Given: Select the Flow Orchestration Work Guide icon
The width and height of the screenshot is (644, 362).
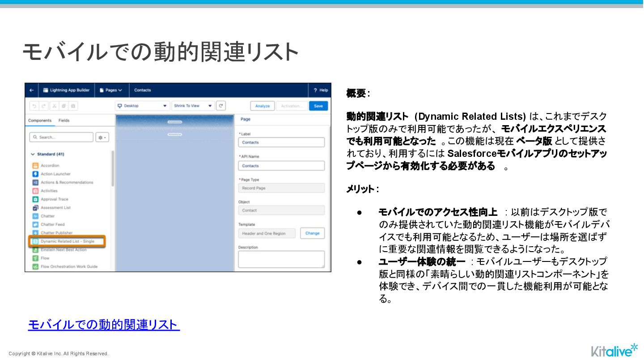Looking at the screenshot, I should [x=35, y=267].
